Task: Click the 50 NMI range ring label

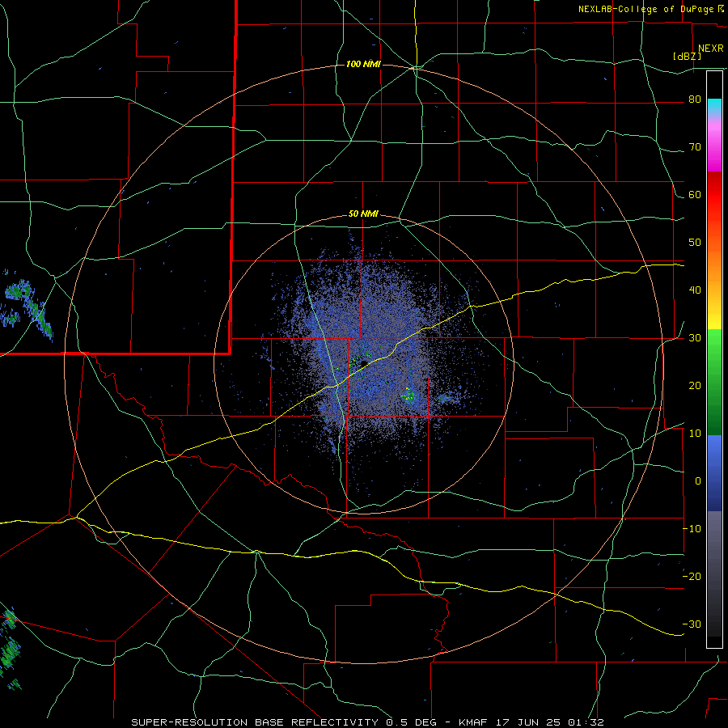Action: [x=363, y=214]
